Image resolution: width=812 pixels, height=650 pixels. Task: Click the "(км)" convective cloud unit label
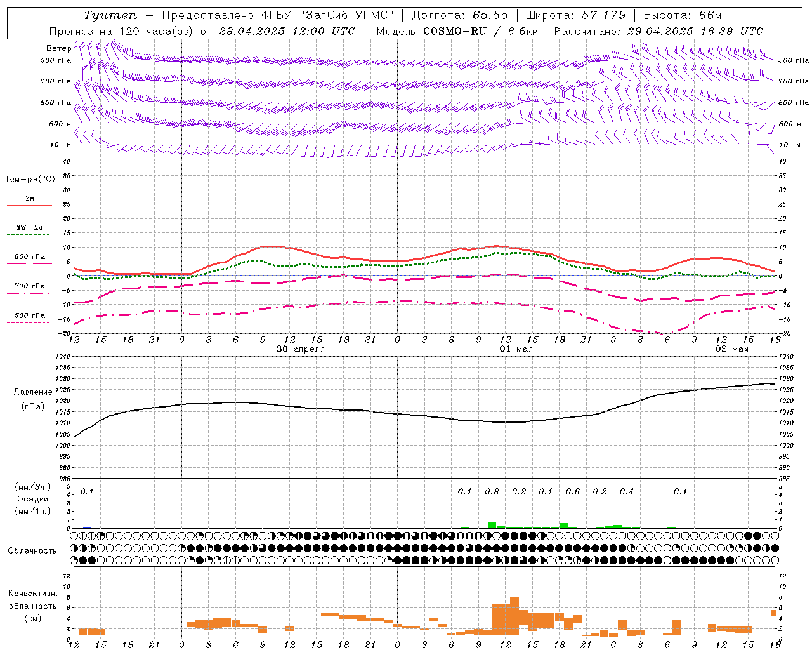[32, 618]
